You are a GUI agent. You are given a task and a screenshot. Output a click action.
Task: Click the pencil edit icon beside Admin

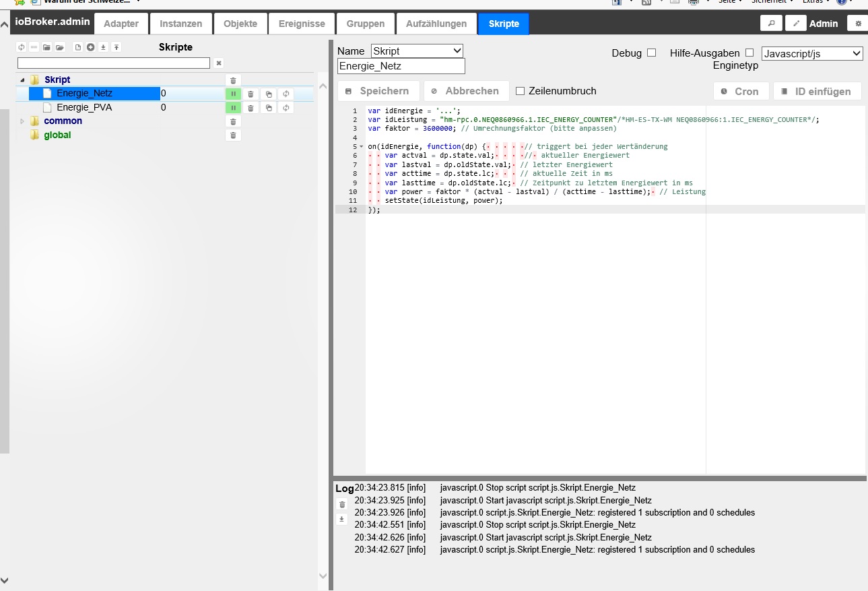pos(796,23)
